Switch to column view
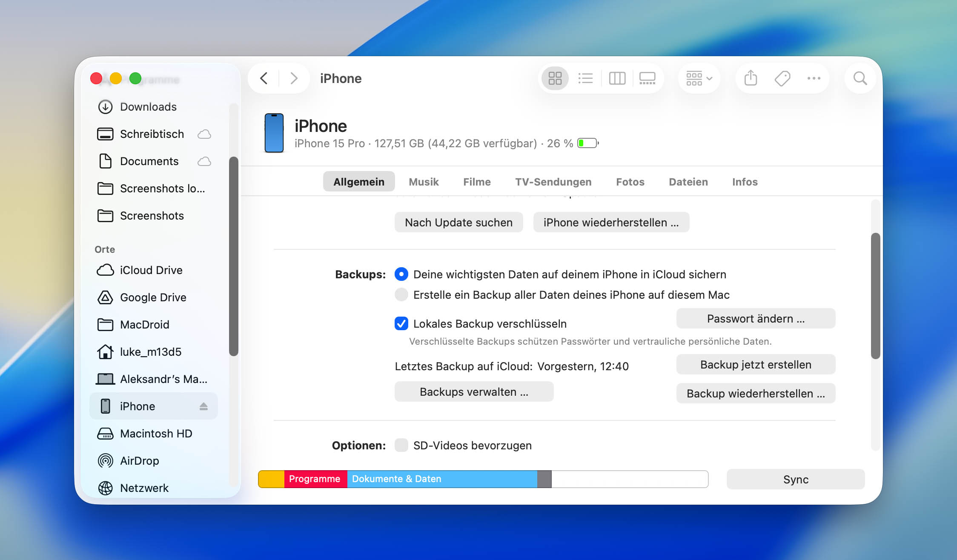Viewport: 957px width, 560px height. click(x=617, y=78)
